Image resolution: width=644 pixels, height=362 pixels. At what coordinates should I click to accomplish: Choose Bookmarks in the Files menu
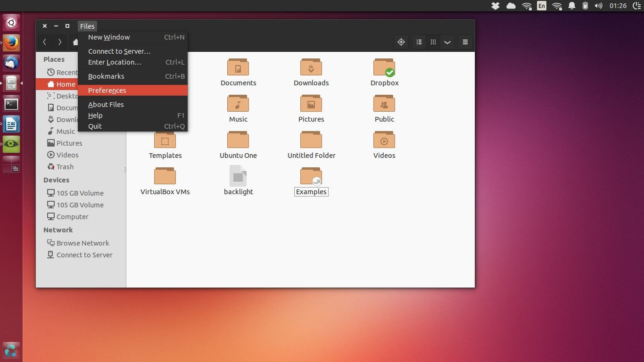(106, 76)
